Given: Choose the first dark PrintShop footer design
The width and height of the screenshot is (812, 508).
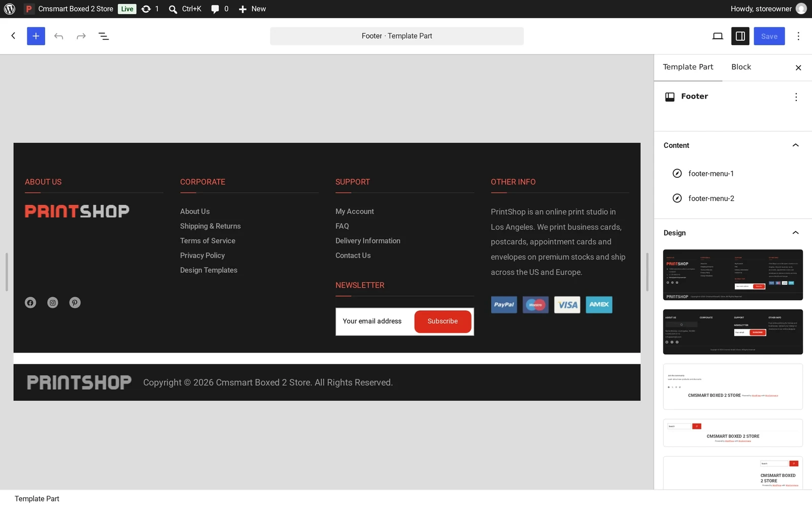Looking at the screenshot, I should (733, 275).
